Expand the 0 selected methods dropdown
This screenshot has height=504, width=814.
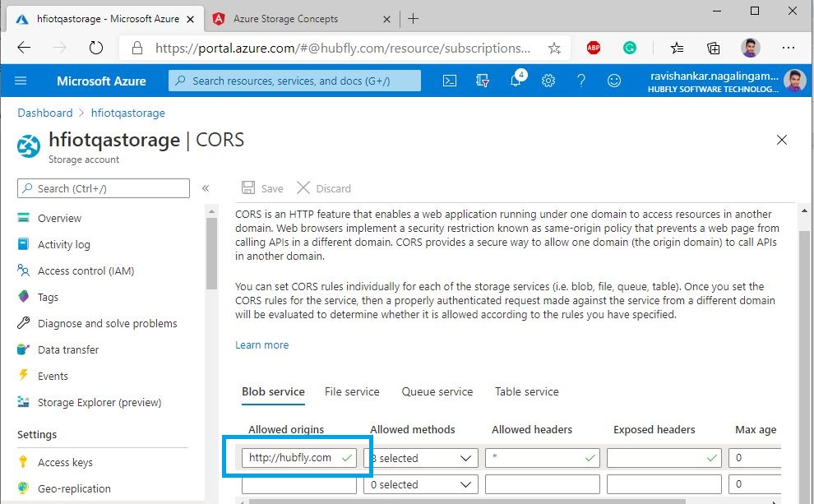(x=420, y=484)
